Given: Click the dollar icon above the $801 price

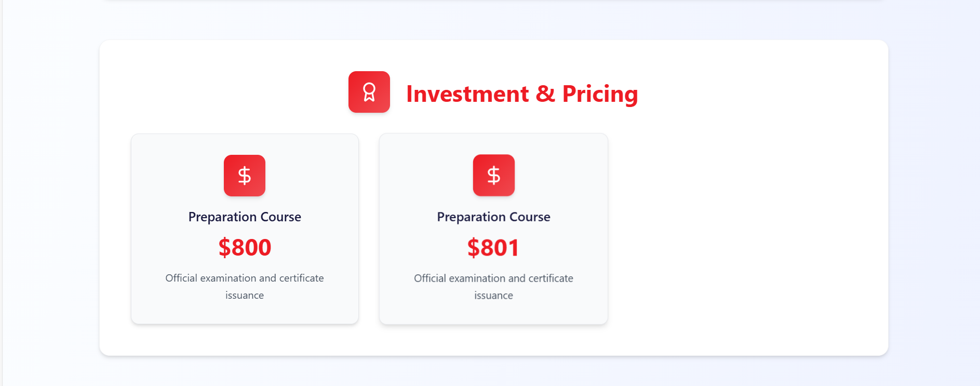Looking at the screenshot, I should [493, 175].
